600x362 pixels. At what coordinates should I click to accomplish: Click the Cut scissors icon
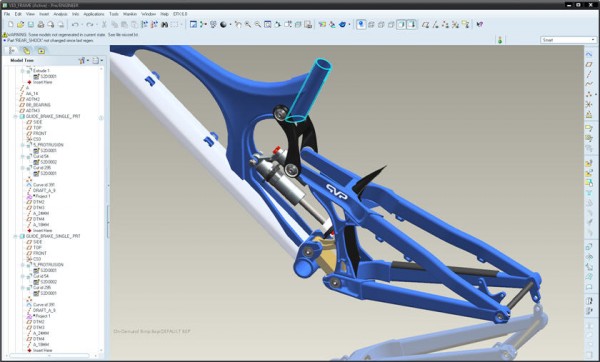(x=104, y=24)
